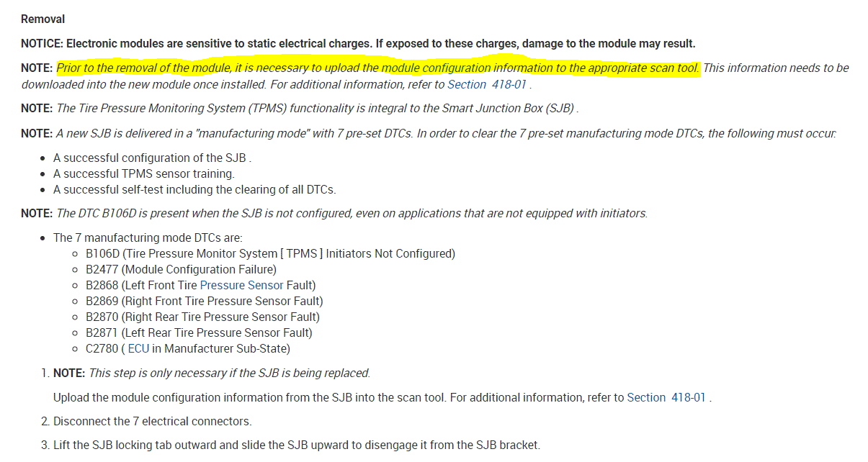This screenshot has width=868, height=462.
Task: Click the 'successful self-test' bullet
Action: [194, 189]
